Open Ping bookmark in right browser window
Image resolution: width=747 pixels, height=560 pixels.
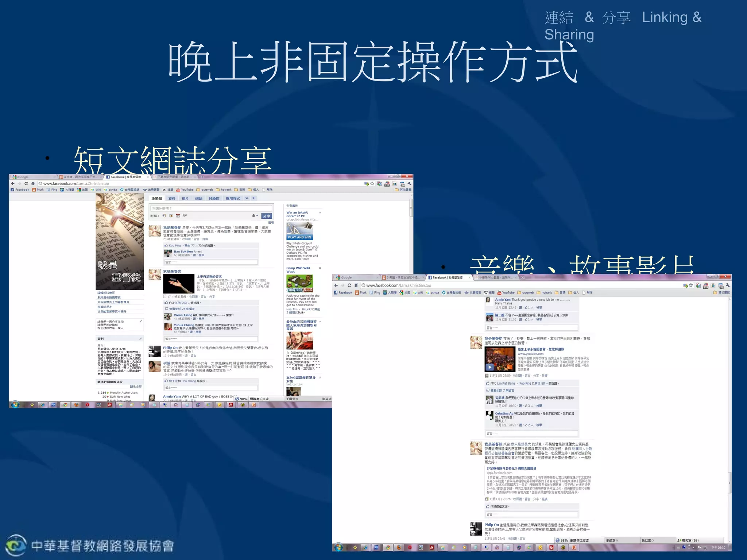point(375,292)
